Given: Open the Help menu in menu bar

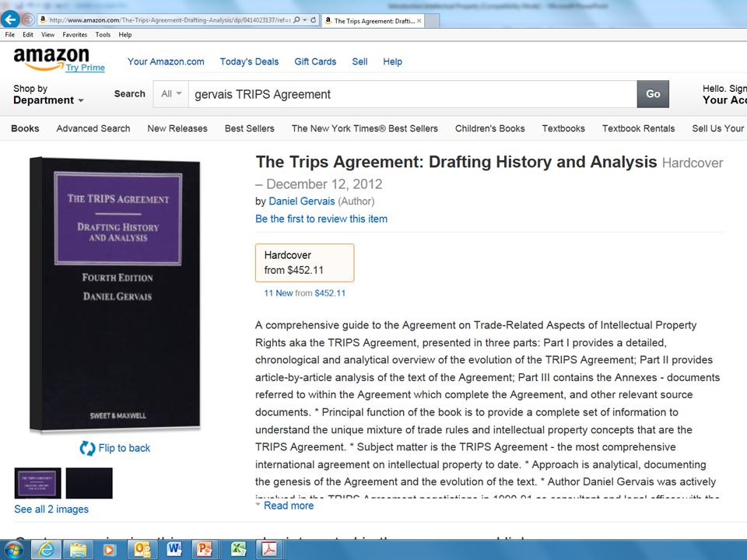Looking at the screenshot, I should point(125,35).
